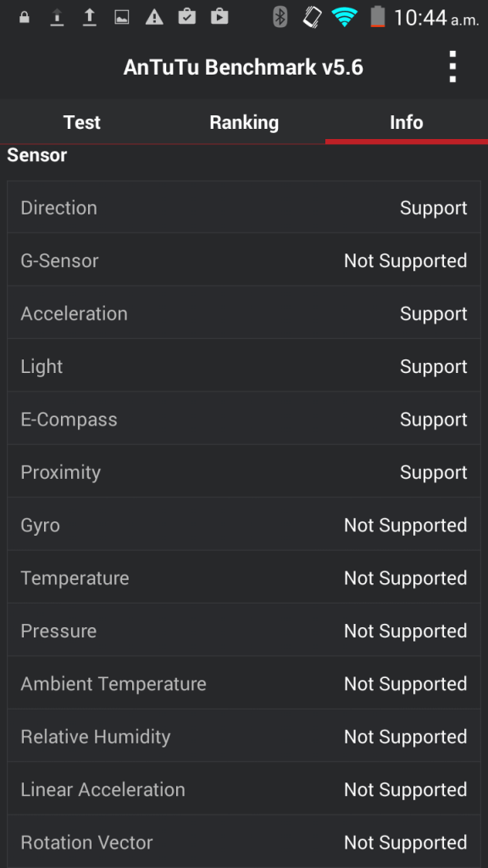The image size is (488, 868).
Task: Tap the battery indicator icon
Action: click(377, 17)
